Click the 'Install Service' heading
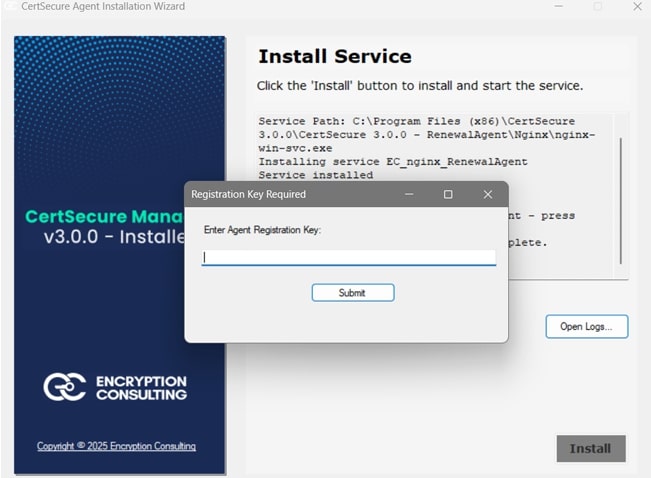 (x=335, y=56)
